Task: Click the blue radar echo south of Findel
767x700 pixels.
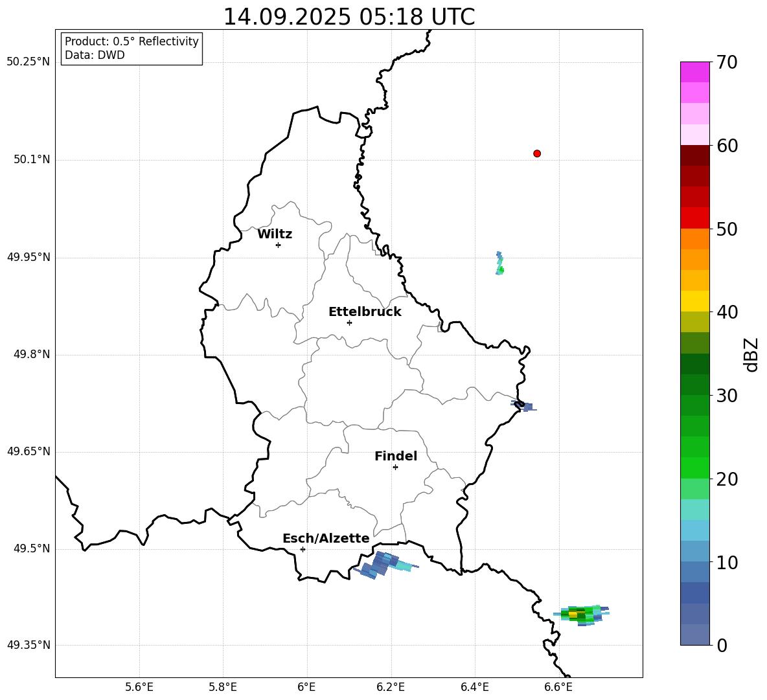Action: click(385, 565)
